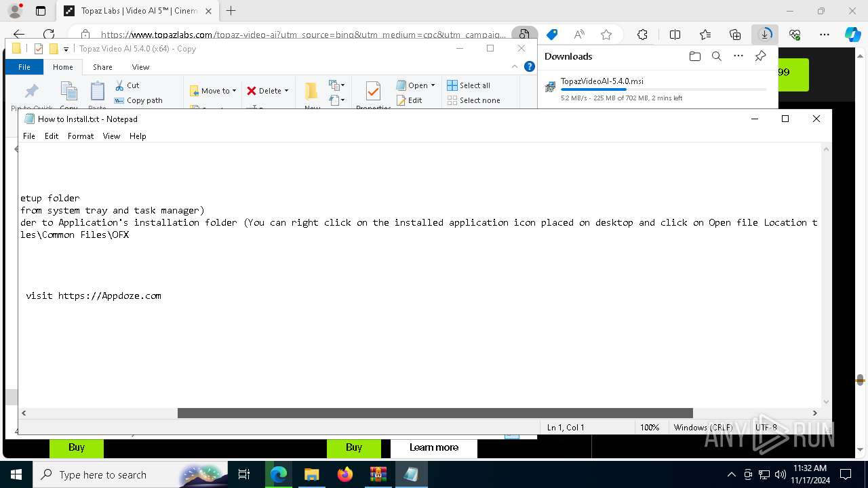Click Learn more button on webpage
868x488 pixels.
pos(434,447)
